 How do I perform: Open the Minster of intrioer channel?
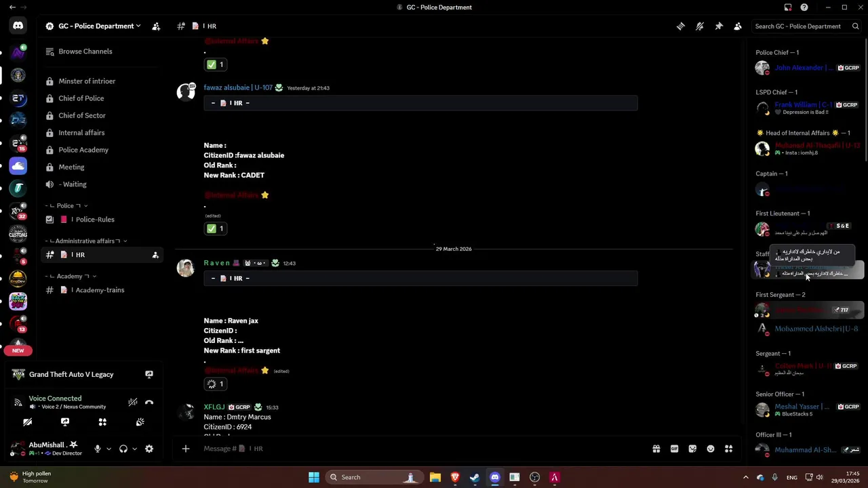87,81
